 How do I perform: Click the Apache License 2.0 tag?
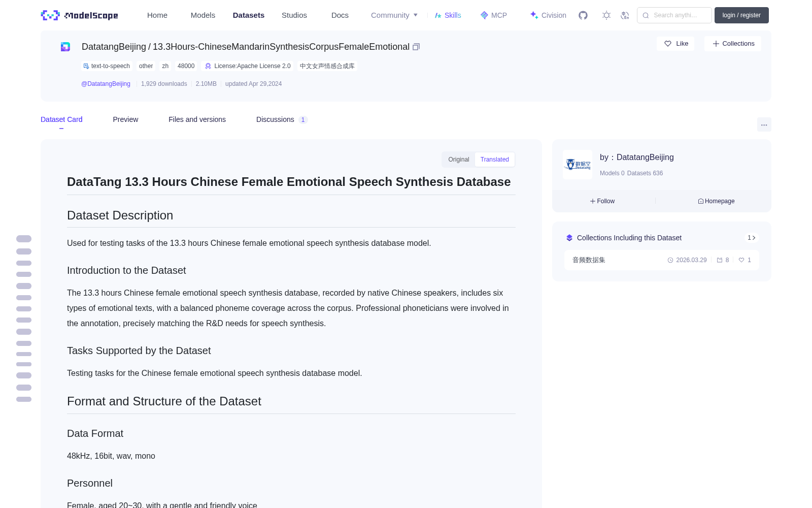click(x=248, y=66)
